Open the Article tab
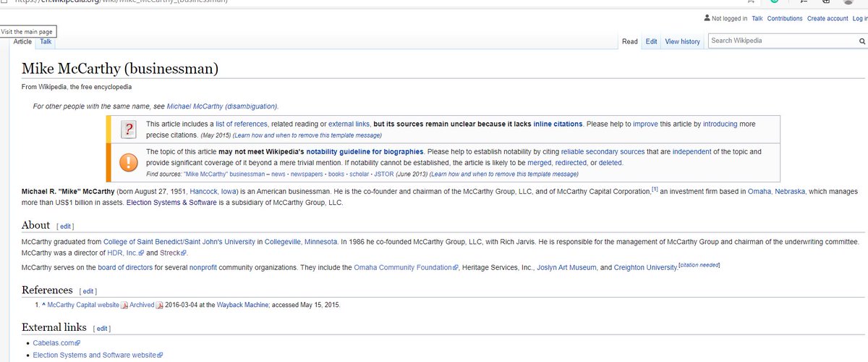The height and width of the screenshot is (362, 868). coord(22,41)
